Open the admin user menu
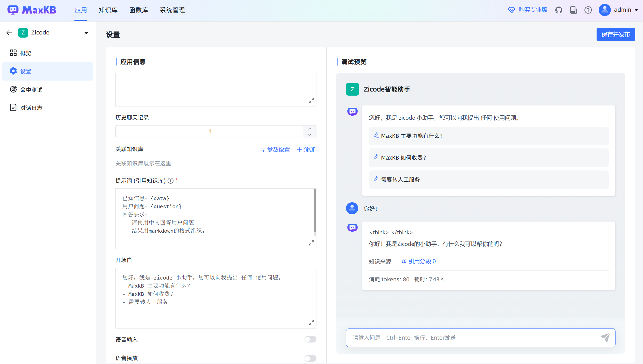Image resolution: width=643 pixels, height=364 pixels. pyautogui.click(x=622, y=10)
